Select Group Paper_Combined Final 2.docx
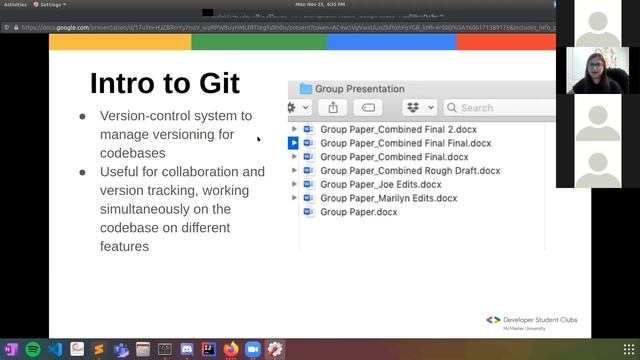 tap(398, 129)
